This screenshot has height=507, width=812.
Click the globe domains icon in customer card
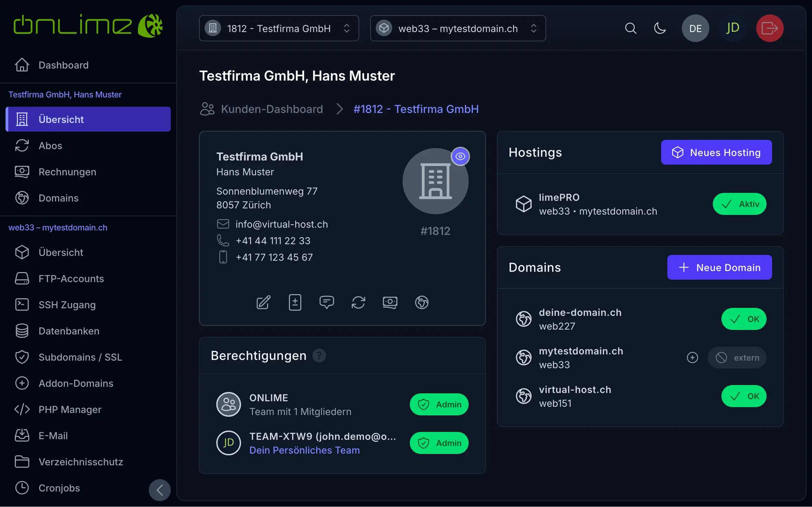pyautogui.click(x=421, y=302)
